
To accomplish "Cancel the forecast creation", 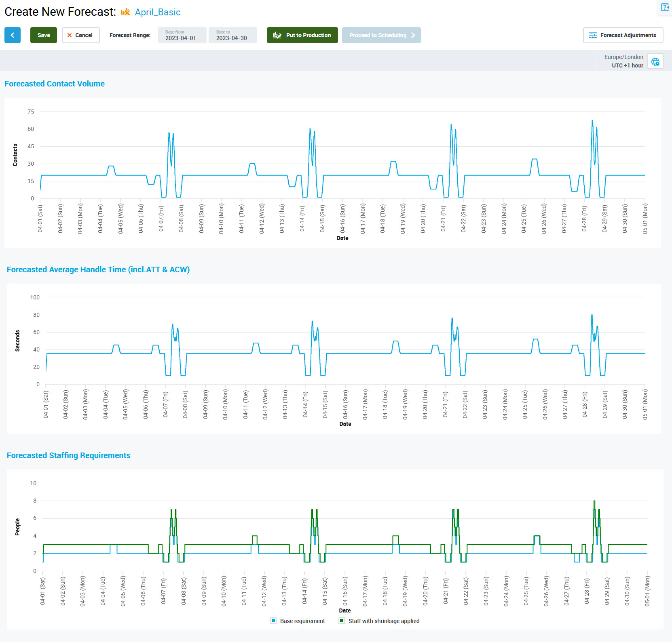I will pos(80,35).
